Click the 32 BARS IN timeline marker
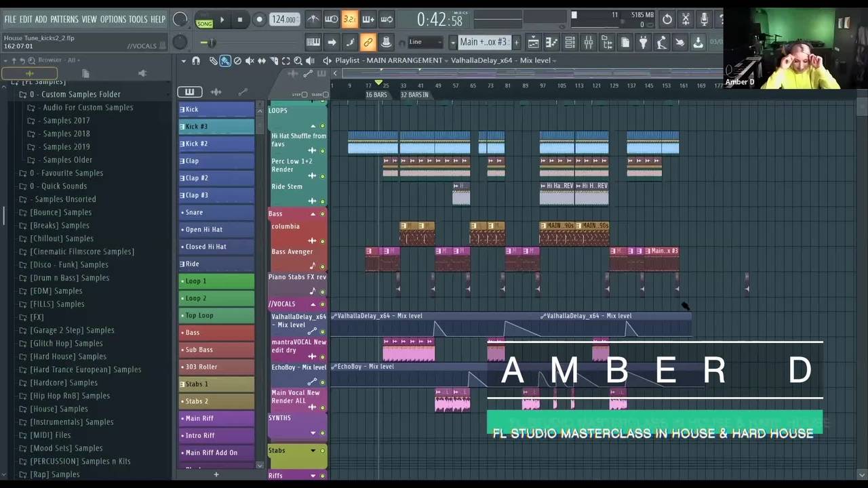 tap(414, 95)
